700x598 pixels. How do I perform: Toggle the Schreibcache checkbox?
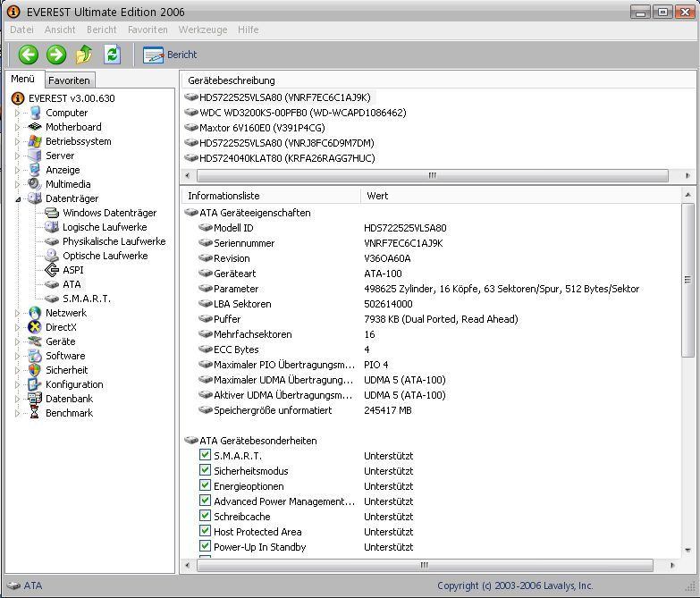[205, 516]
